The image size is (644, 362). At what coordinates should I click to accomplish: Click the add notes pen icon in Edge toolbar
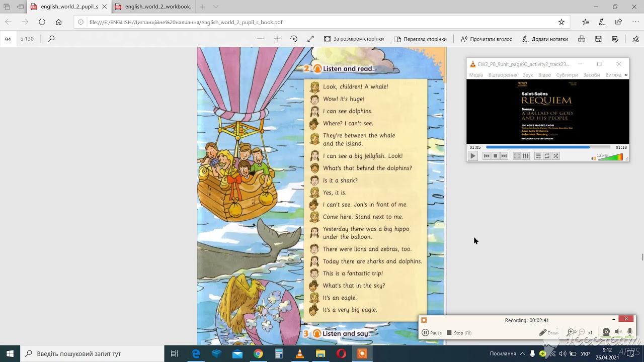point(602,22)
